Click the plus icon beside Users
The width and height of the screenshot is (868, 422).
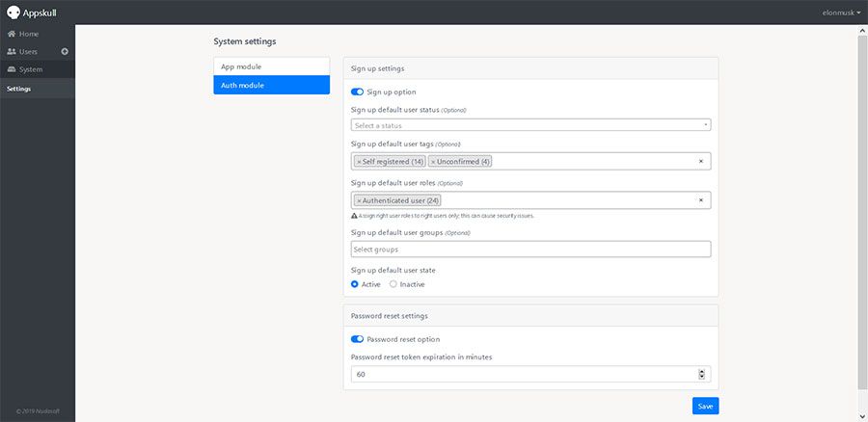[65, 51]
